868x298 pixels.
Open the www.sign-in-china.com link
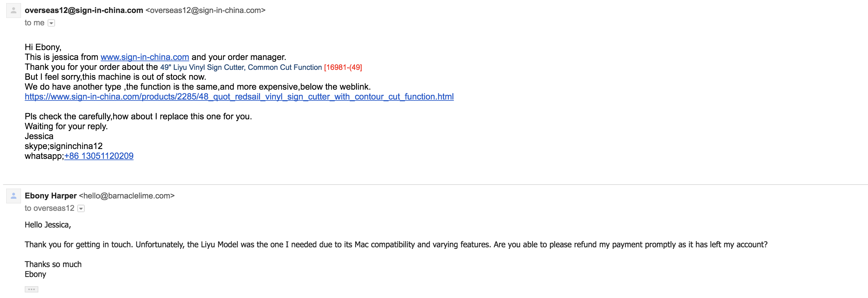[145, 57]
